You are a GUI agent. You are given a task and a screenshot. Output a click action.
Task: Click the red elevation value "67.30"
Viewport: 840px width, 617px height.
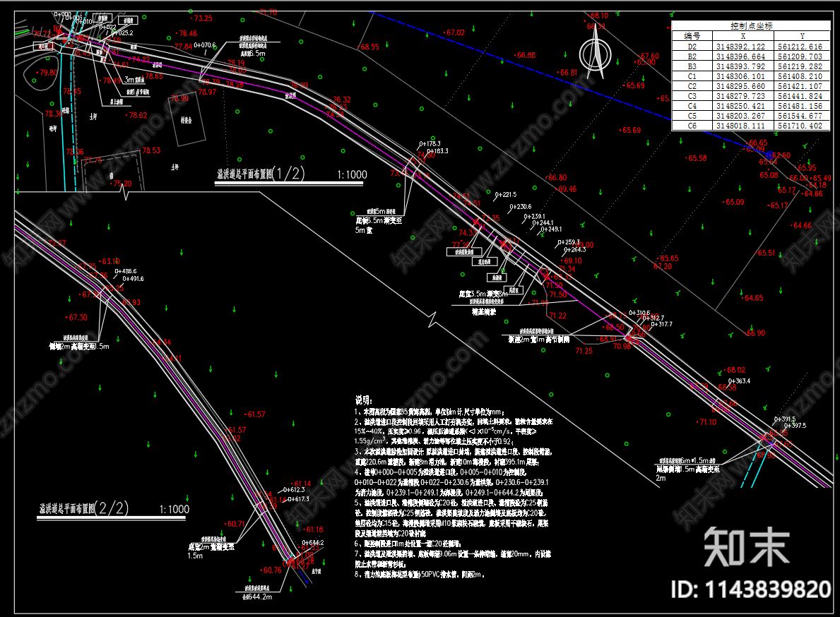point(78,318)
